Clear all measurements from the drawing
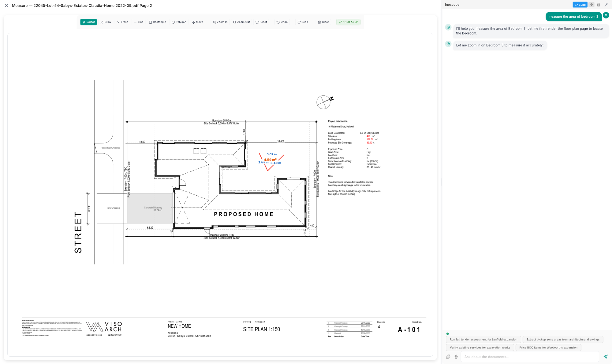 tap(323, 22)
